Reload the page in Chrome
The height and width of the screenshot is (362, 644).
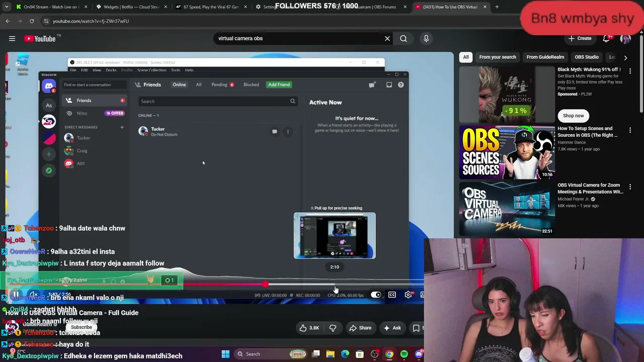pyautogui.click(x=32, y=21)
